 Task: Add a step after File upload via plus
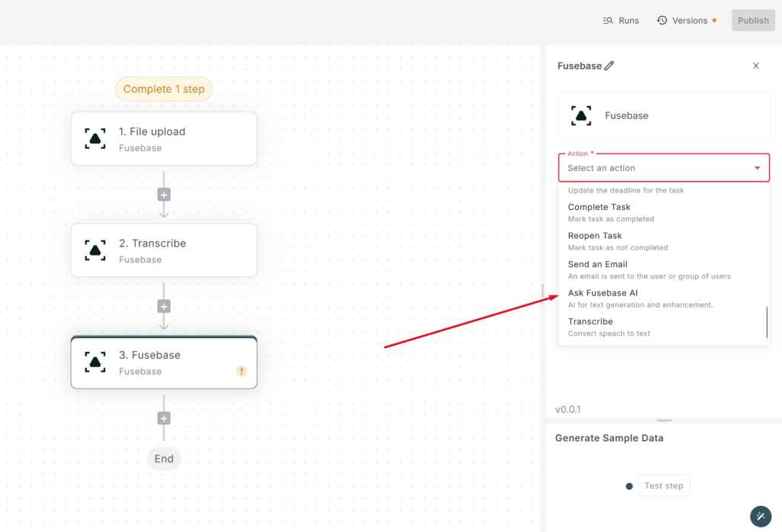pos(163,195)
